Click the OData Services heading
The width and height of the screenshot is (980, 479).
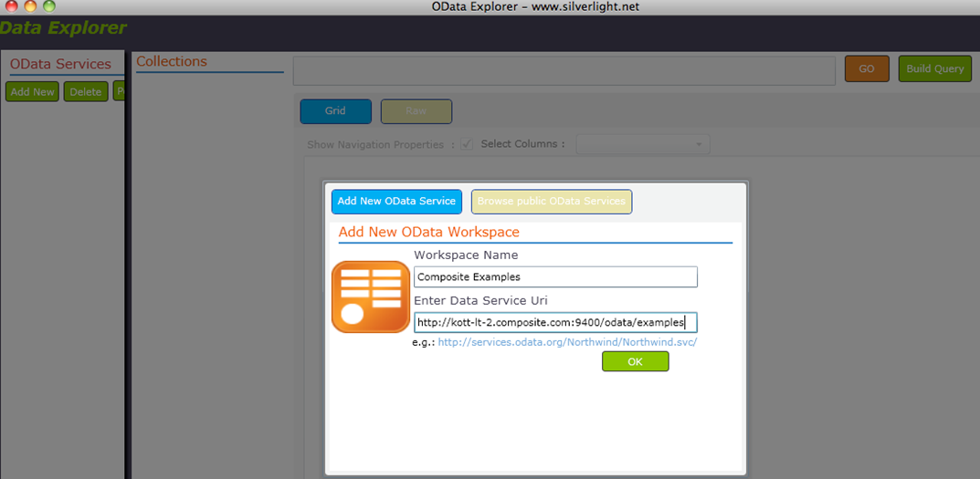pyautogui.click(x=60, y=64)
